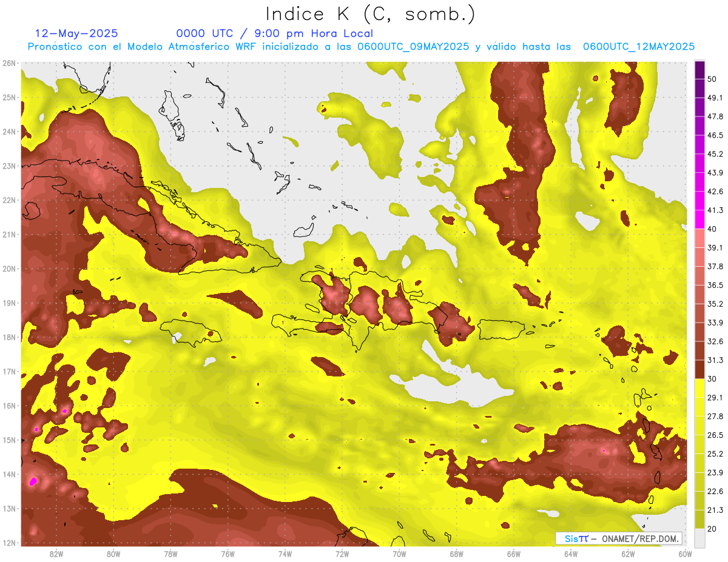Click the colorbar value 41.3

(716, 210)
